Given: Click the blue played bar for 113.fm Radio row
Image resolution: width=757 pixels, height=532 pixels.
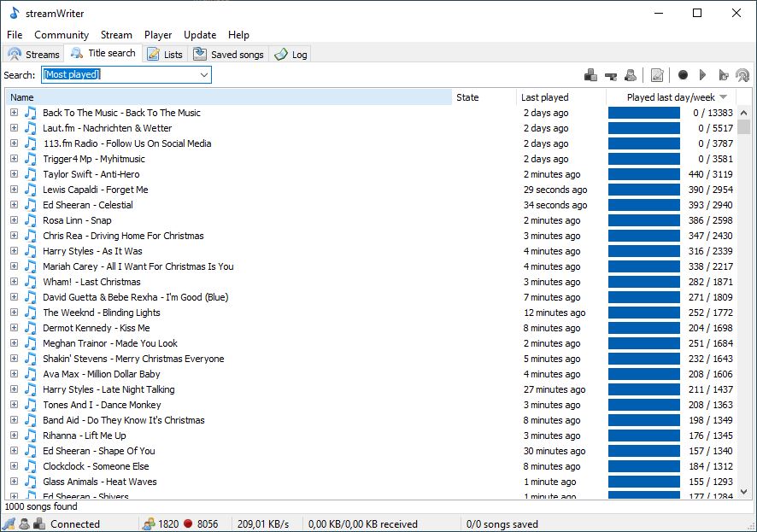Looking at the screenshot, I should coord(644,143).
